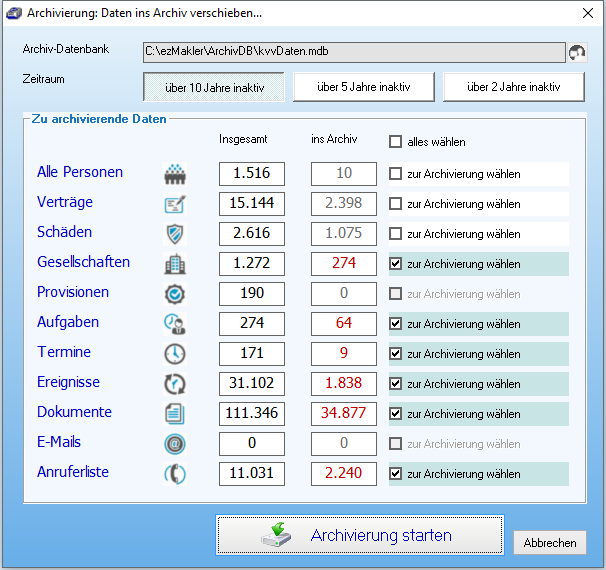Select 'über 10 Jahre inaktiv' period
This screenshot has height=570, width=606.
[x=214, y=87]
